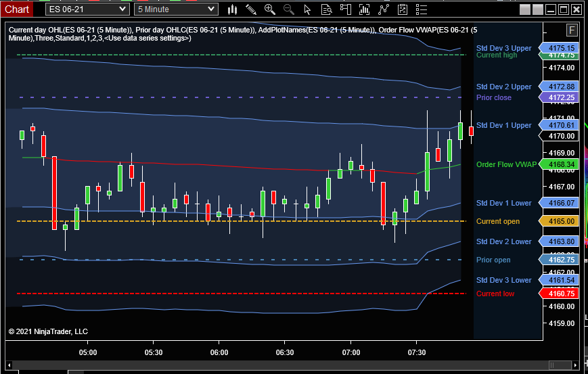Click the Zoom In magnifier
The image size is (588, 374).
pyautogui.click(x=269, y=9)
